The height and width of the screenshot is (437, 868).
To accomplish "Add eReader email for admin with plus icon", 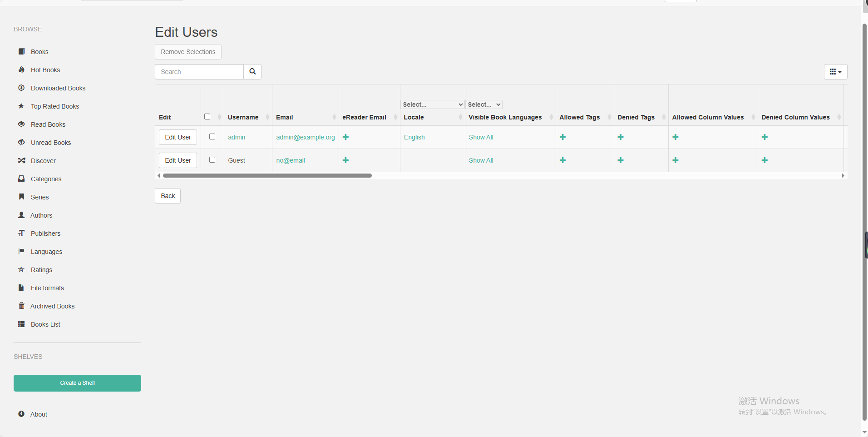I will 346,137.
